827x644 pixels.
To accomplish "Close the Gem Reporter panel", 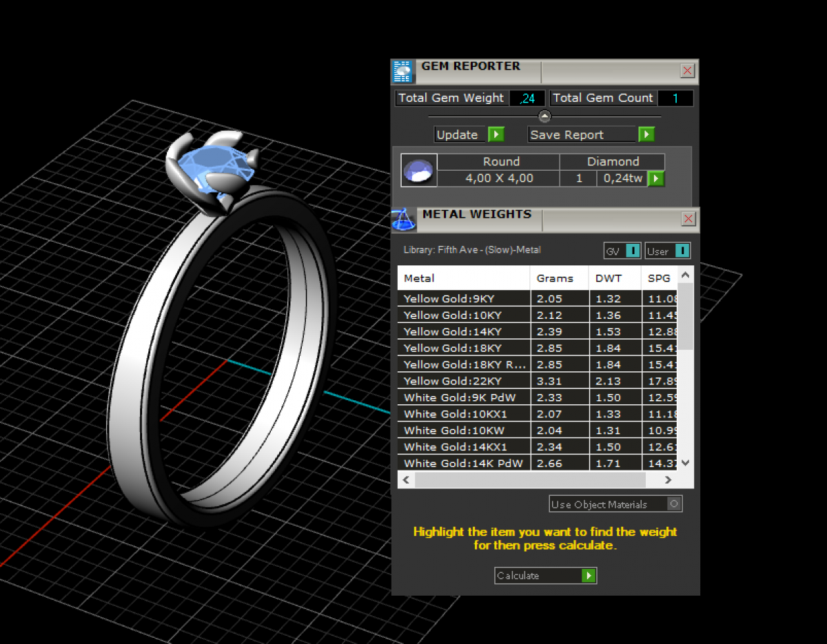I will click(x=687, y=70).
